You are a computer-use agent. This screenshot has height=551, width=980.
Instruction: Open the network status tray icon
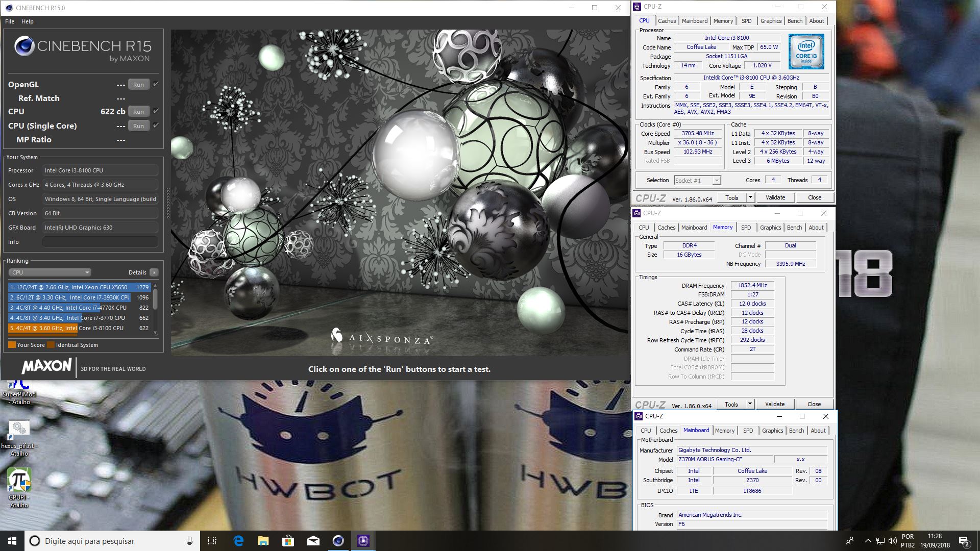[x=880, y=541]
